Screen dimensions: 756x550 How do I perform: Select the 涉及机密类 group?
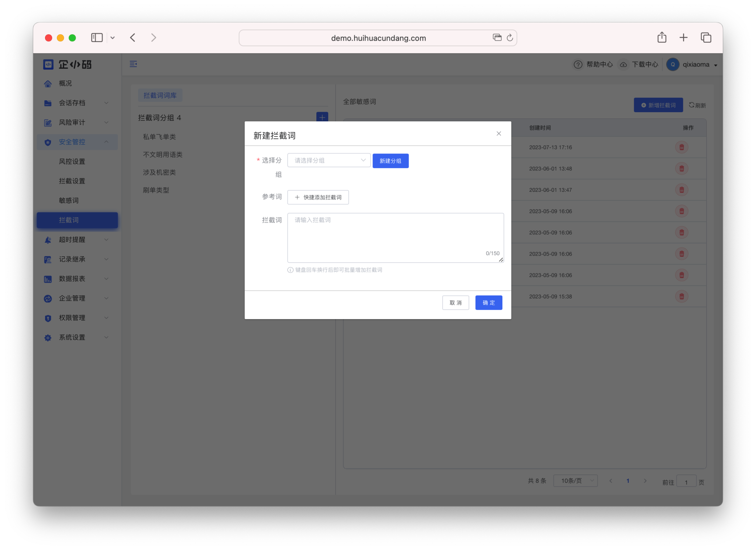coord(159,172)
